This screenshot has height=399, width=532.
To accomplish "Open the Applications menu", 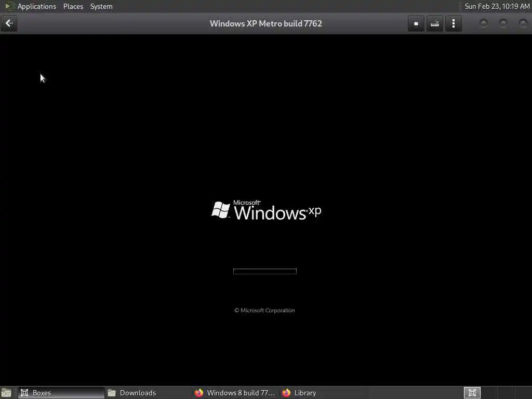I will pos(37,6).
